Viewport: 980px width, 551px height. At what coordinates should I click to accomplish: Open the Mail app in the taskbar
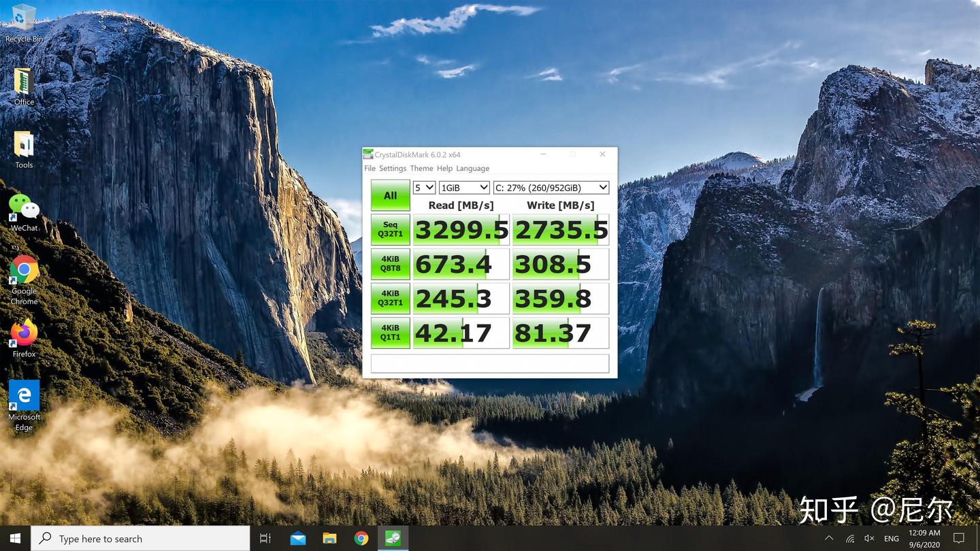297,538
